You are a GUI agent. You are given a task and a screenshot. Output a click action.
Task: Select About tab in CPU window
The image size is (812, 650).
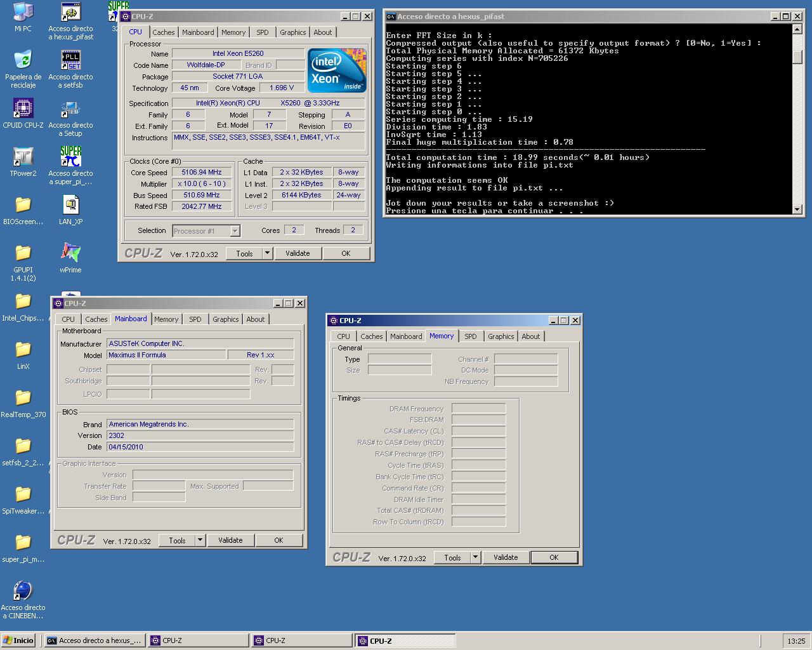tap(323, 32)
